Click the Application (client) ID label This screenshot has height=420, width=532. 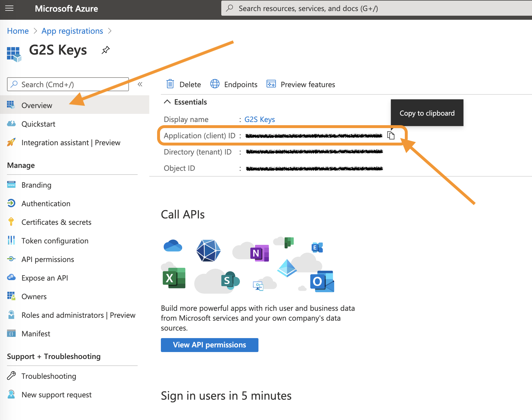(x=199, y=136)
